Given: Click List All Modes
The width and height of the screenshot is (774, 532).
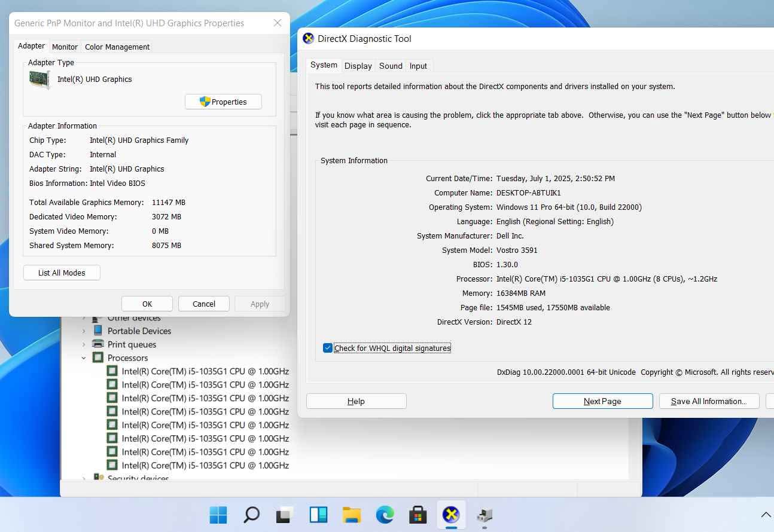Looking at the screenshot, I should tap(62, 273).
